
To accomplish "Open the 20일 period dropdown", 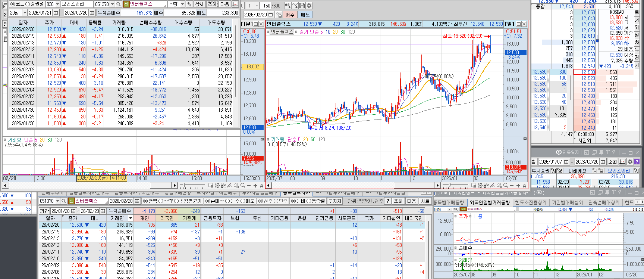I will (25, 13).
